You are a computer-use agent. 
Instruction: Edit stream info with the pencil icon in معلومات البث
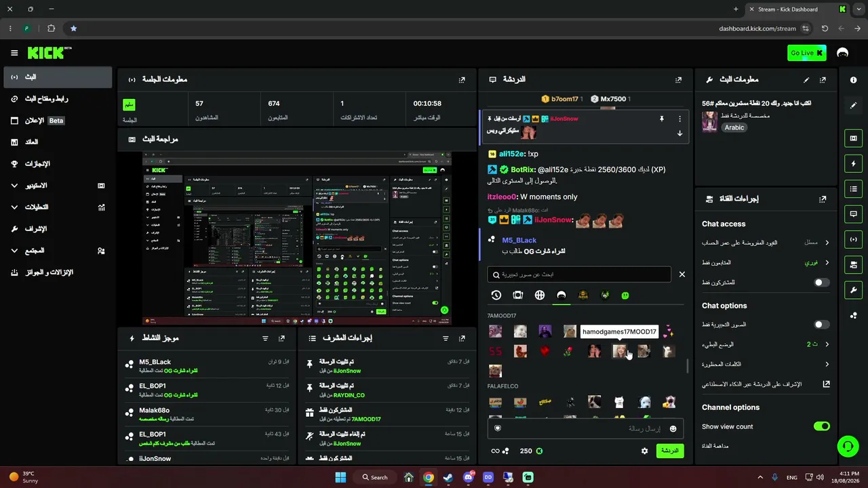[806, 79]
